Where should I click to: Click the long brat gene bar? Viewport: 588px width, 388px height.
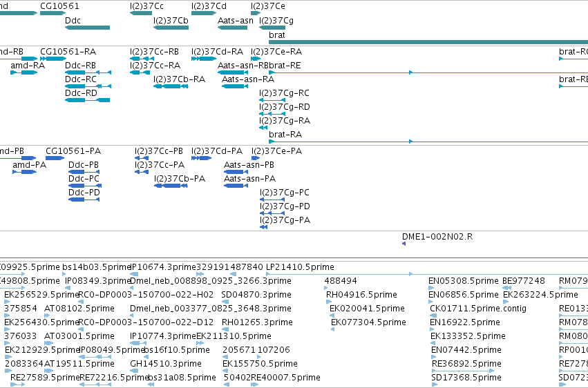428,42
